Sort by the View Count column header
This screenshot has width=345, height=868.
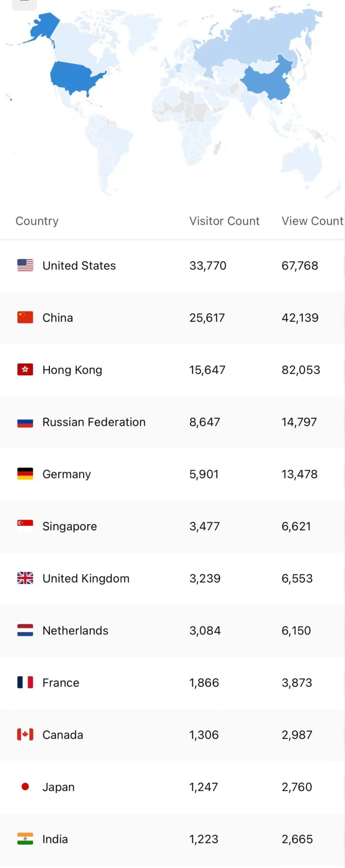(x=312, y=221)
